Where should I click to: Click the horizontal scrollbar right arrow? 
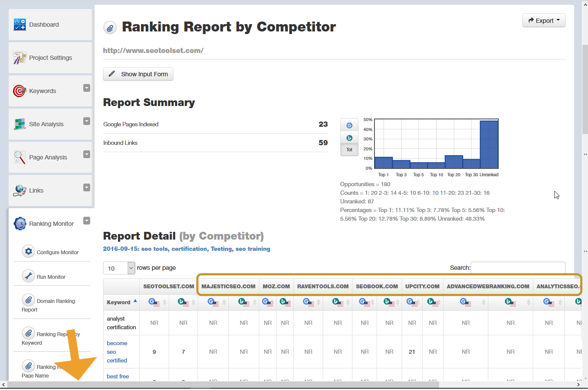click(579, 384)
